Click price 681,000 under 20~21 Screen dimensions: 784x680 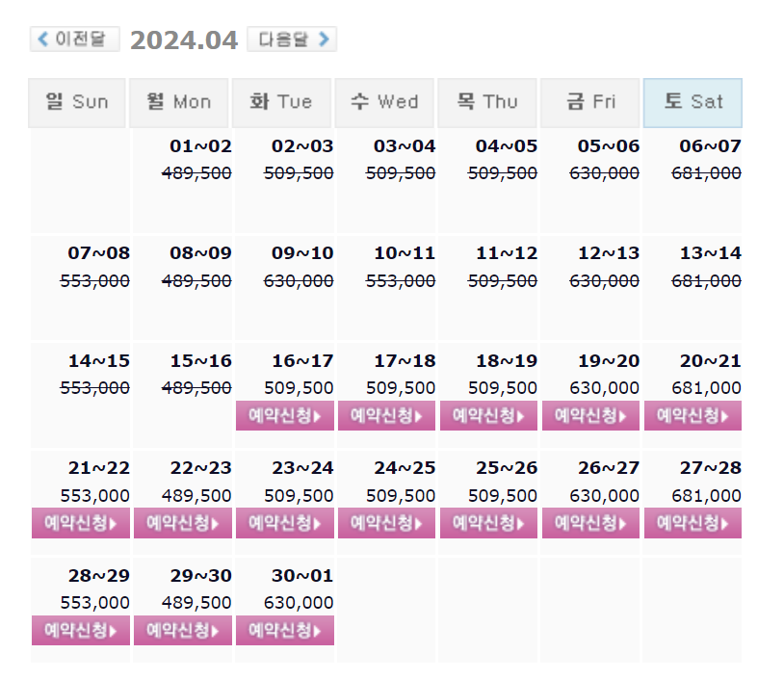[706, 388]
